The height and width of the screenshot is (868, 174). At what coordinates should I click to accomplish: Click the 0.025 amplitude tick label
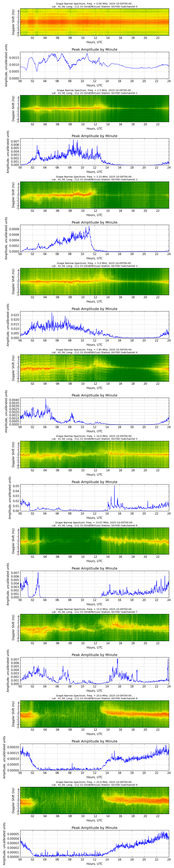click(15, 315)
